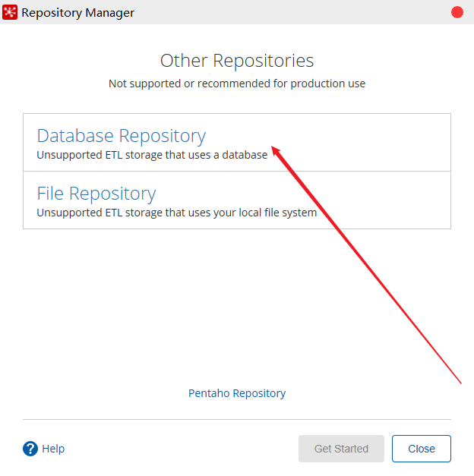Click the 'Other Repositories' heading

pos(237,61)
